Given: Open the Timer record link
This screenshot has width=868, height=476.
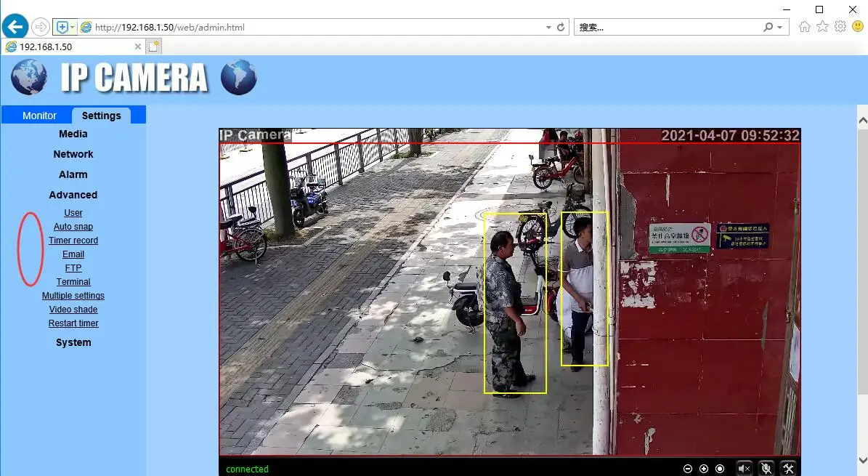Looking at the screenshot, I should (73, 241).
